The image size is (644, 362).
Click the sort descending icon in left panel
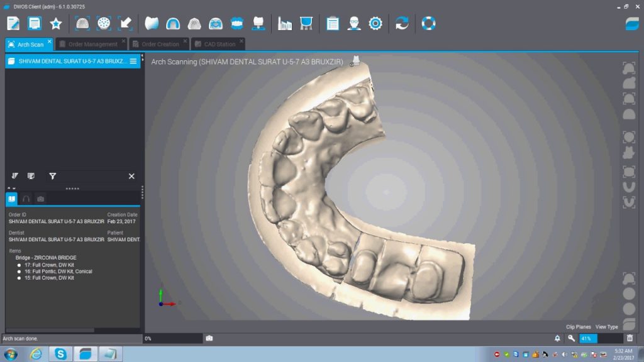pos(14,177)
